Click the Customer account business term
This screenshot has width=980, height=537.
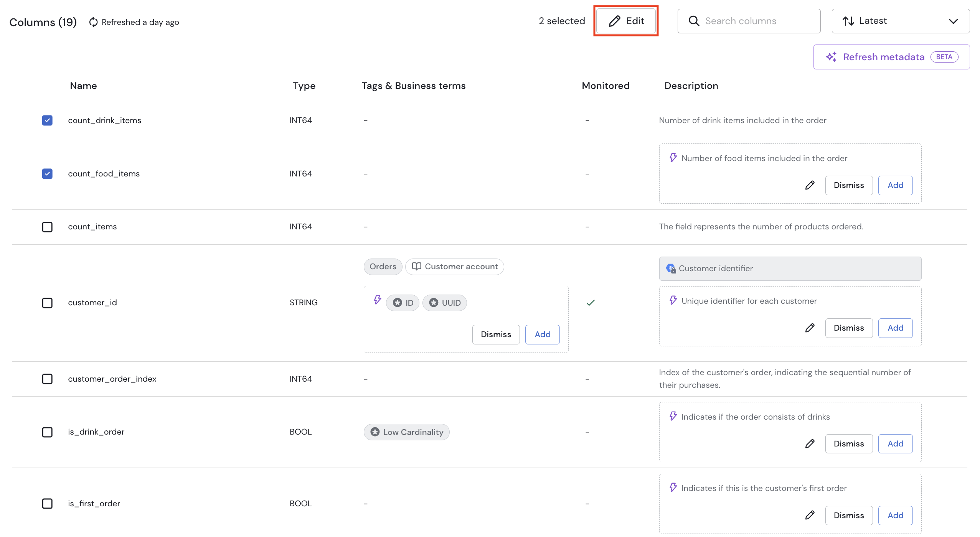[x=454, y=267]
